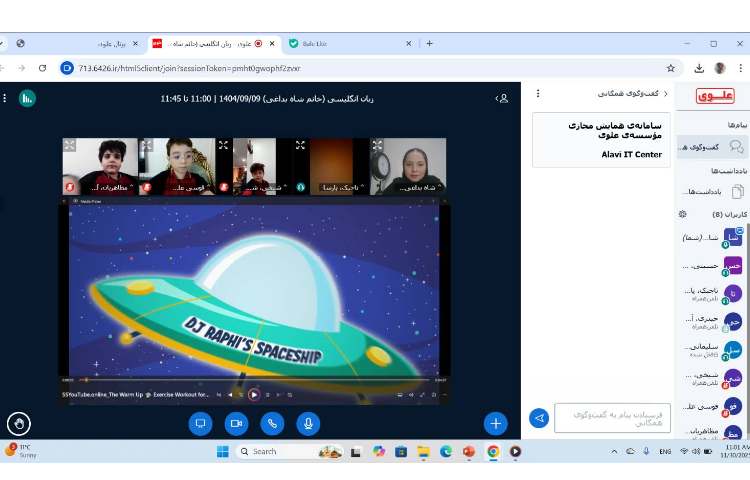Open the blue plus actions menu

[x=495, y=423]
